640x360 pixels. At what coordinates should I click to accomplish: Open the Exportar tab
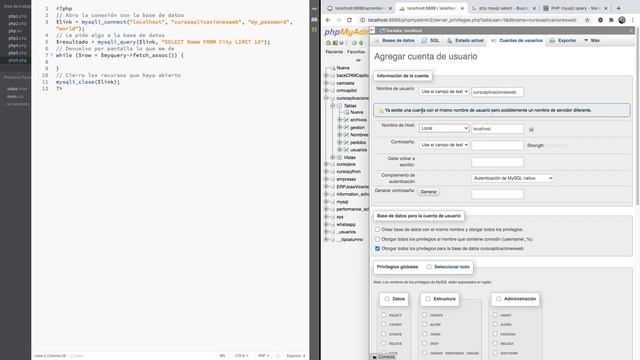point(563,40)
